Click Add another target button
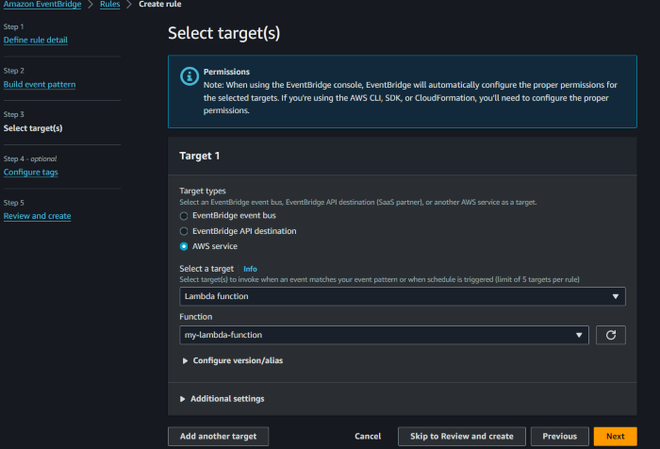This screenshot has width=660, height=449. click(x=218, y=436)
